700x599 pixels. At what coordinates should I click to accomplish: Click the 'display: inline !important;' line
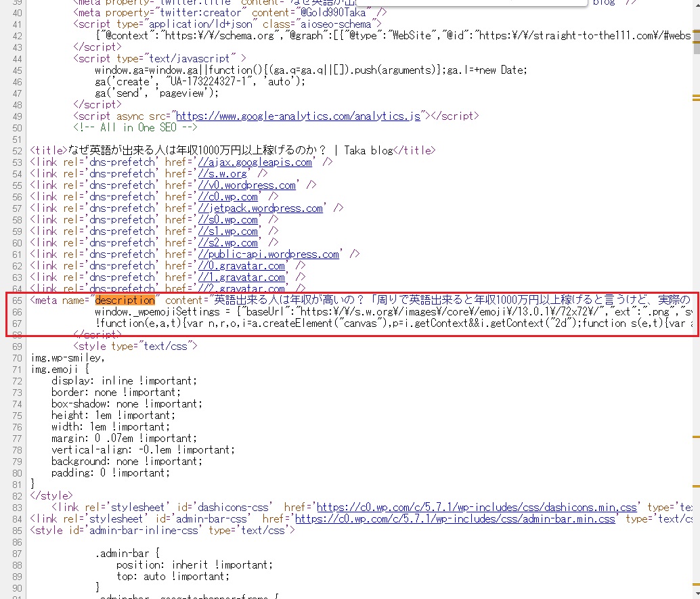tap(124, 381)
